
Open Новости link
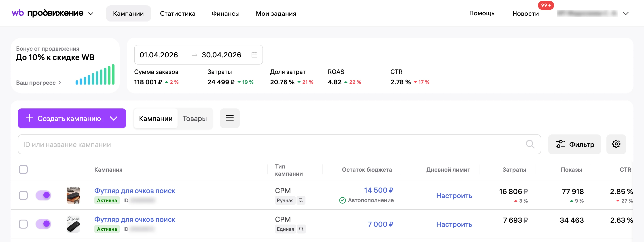(525, 13)
